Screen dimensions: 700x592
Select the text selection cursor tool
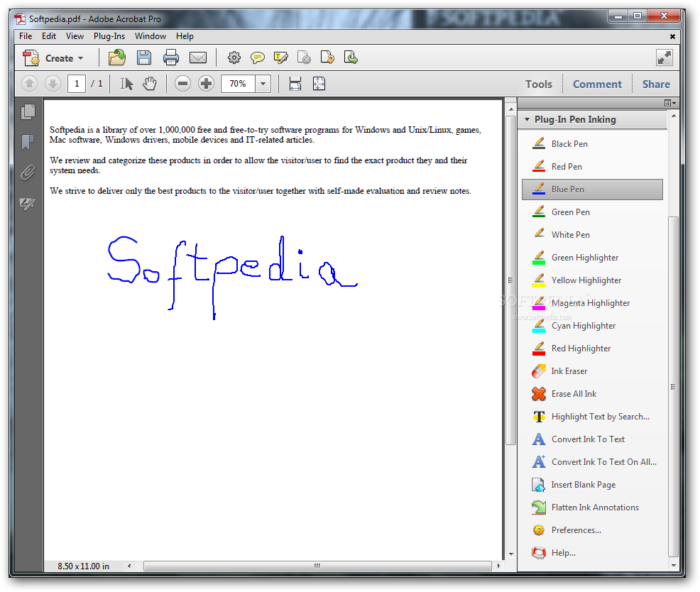(x=127, y=84)
